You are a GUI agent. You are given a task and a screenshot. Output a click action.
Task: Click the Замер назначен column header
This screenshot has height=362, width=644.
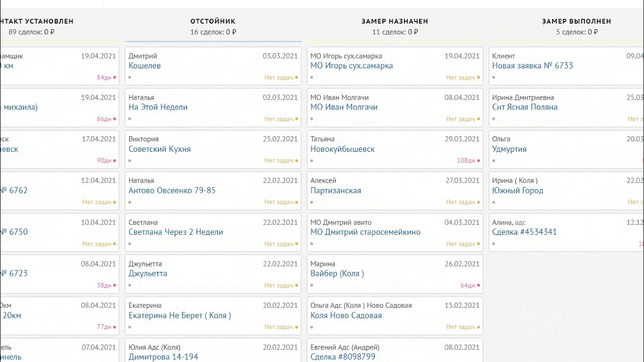tap(394, 22)
